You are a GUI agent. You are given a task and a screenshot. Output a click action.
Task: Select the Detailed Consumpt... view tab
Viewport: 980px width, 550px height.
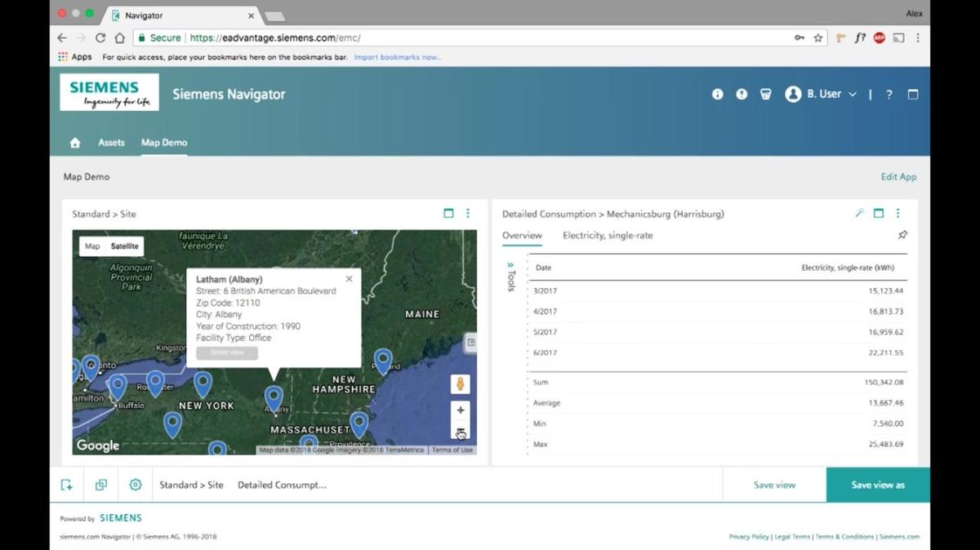click(x=282, y=485)
